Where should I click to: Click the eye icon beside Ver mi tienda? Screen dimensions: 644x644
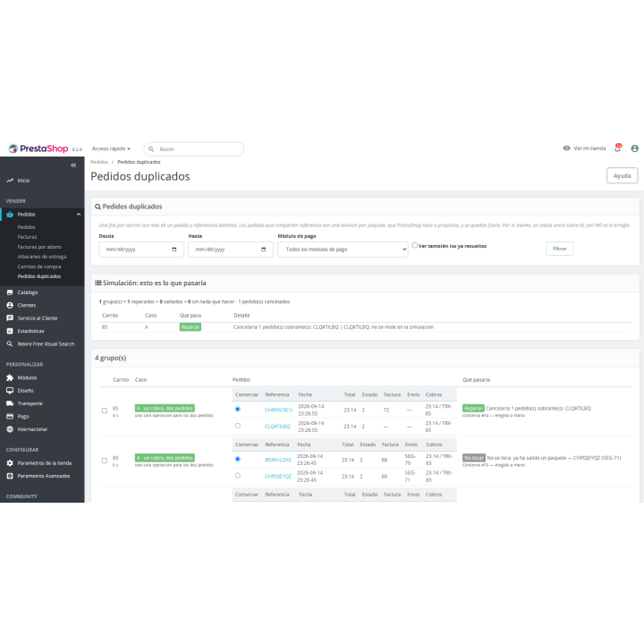tap(566, 148)
